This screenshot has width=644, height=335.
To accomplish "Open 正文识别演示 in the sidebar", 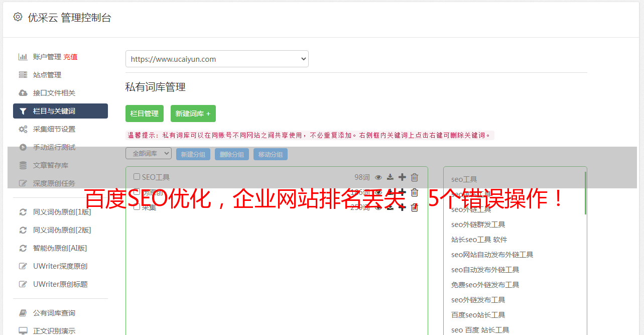I will 54,331.
